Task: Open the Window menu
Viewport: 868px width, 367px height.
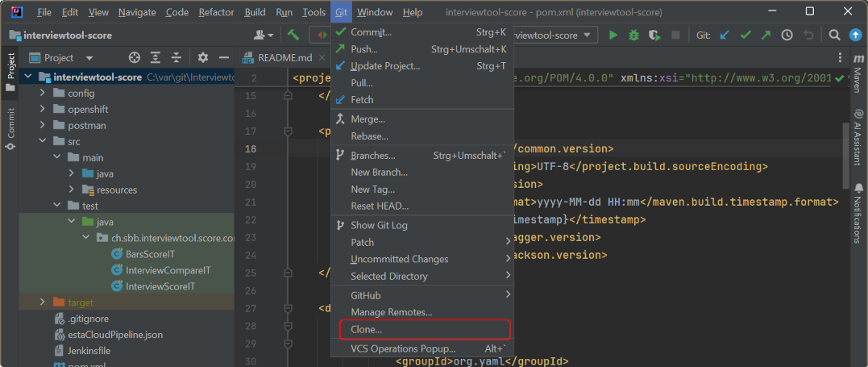Action: click(x=375, y=11)
